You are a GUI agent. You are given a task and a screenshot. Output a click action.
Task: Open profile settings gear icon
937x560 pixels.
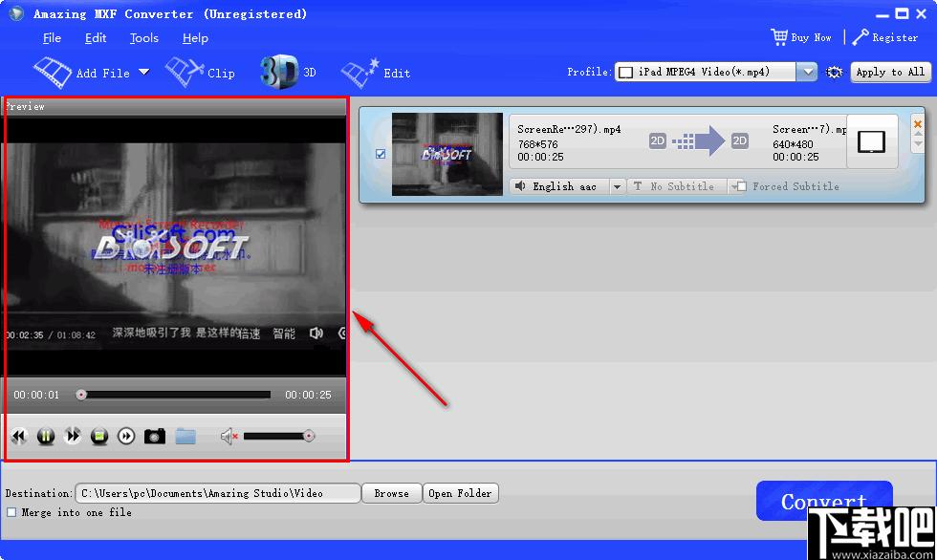(x=834, y=73)
